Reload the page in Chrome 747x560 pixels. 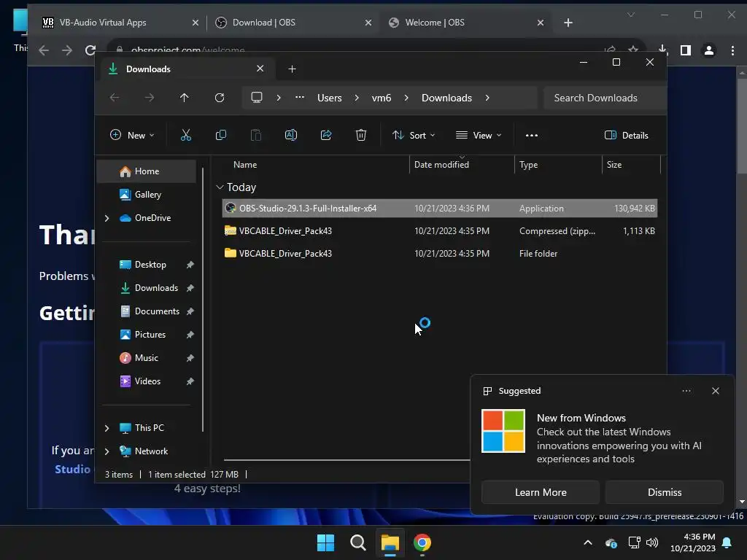click(90, 50)
